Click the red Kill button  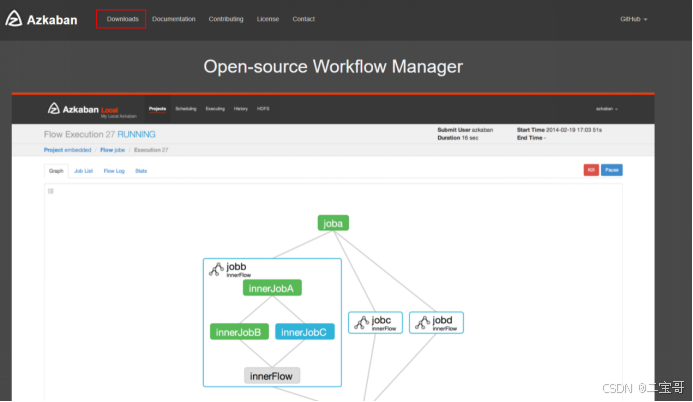[x=591, y=170]
